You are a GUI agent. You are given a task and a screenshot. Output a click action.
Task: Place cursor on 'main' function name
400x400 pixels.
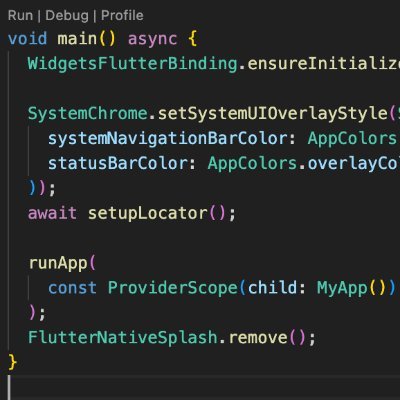coord(77,39)
